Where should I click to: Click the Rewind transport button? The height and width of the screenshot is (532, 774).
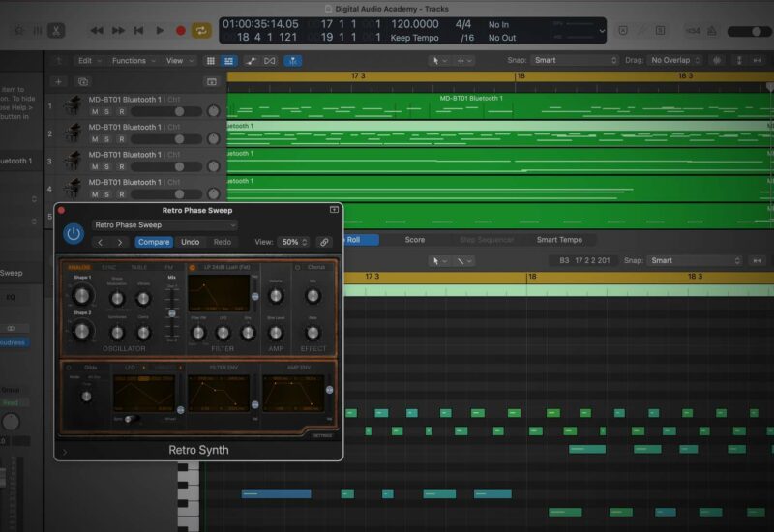coord(97,31)
